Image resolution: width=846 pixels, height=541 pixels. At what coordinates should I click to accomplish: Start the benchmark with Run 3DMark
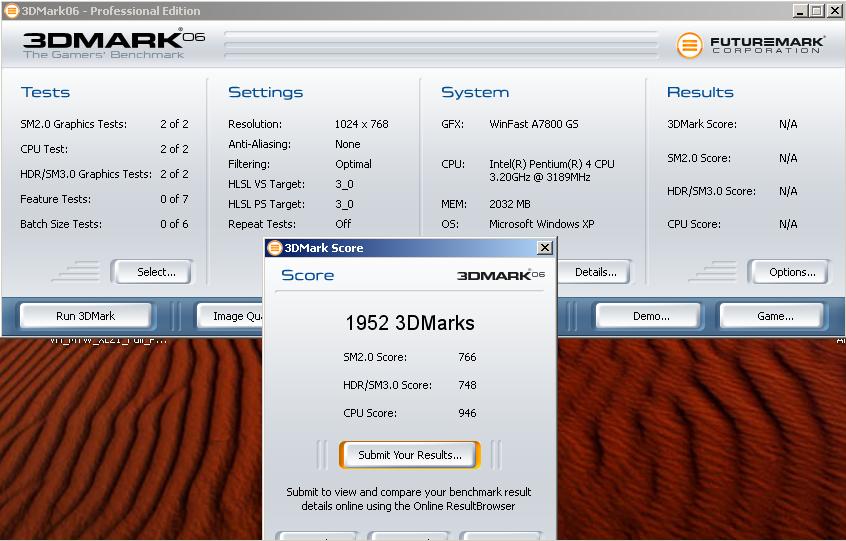point(85,316)
